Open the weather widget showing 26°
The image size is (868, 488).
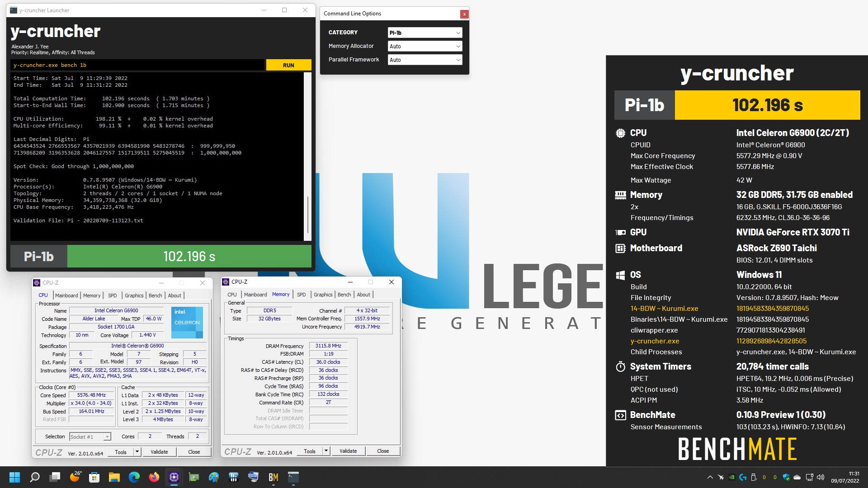[x=75, y=477]
